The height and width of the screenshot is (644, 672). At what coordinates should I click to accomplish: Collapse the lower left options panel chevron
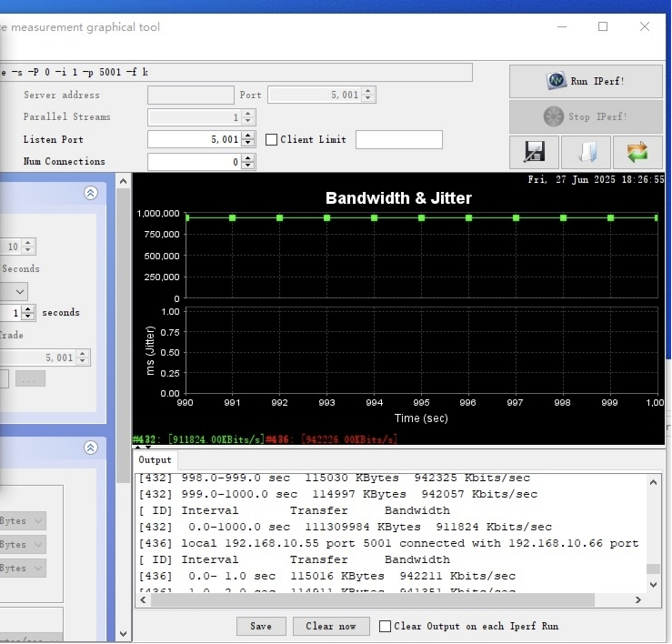[90, 448]
